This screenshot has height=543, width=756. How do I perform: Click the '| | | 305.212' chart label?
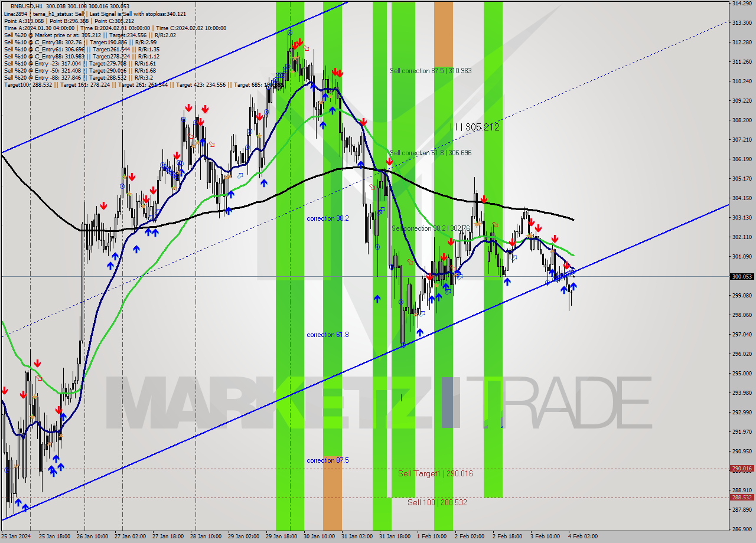tap(474, 127)
